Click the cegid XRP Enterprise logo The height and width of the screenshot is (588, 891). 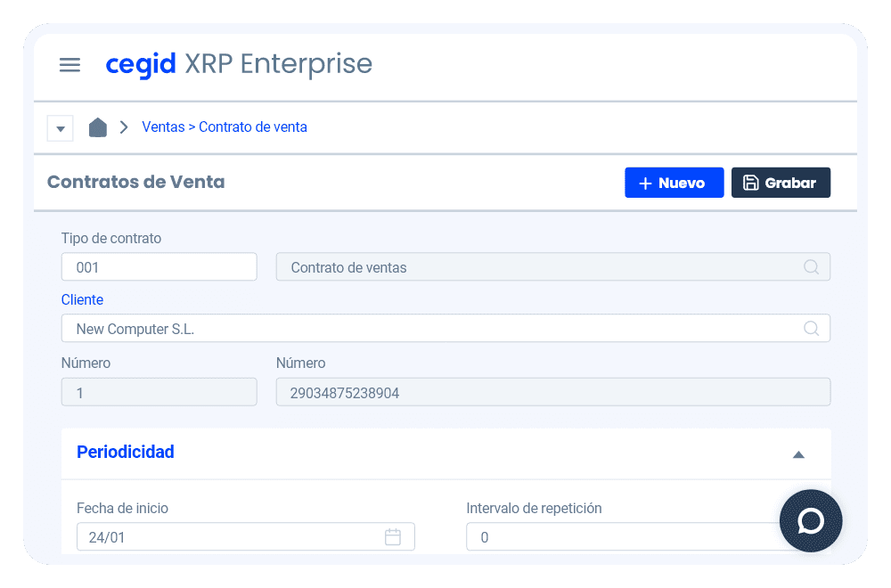pos(239,65)
